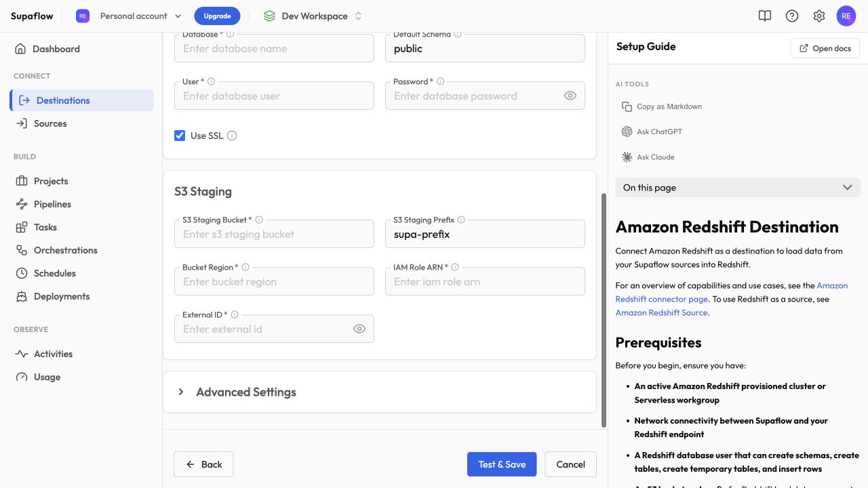Click the small RE account badge
Screen dimensions: 868x488
(83, 16)
